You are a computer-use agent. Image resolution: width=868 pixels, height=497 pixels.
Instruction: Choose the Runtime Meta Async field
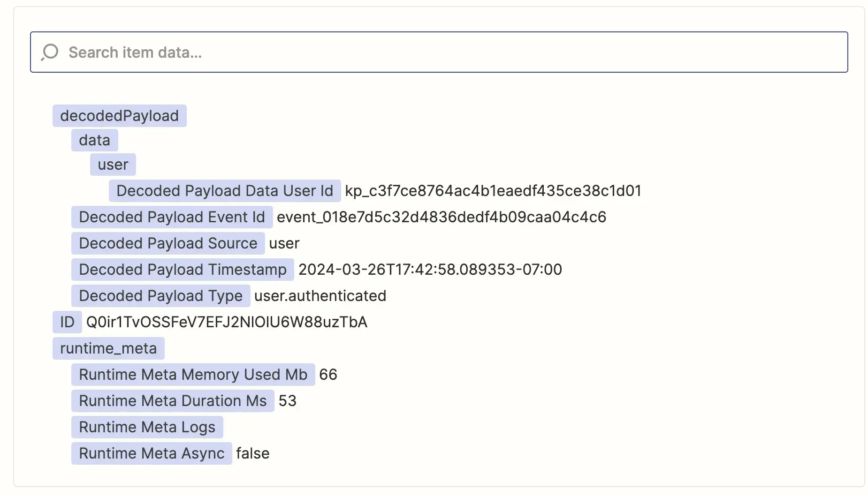tap(152, 453)
